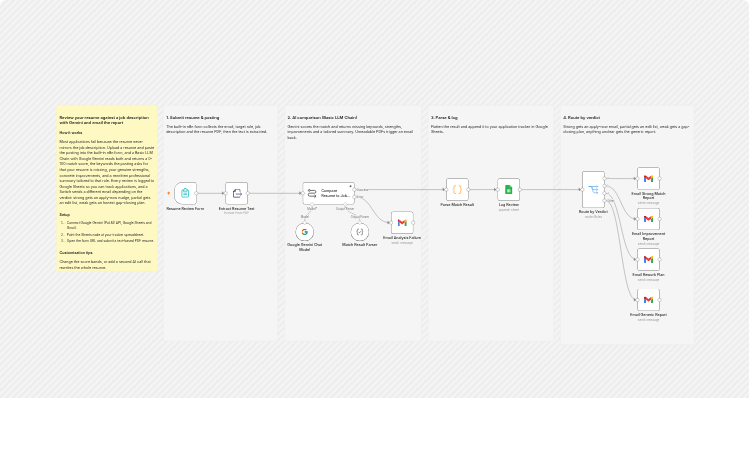Click the 'Google Gemini Chat Model' label

tap(304, 247)
